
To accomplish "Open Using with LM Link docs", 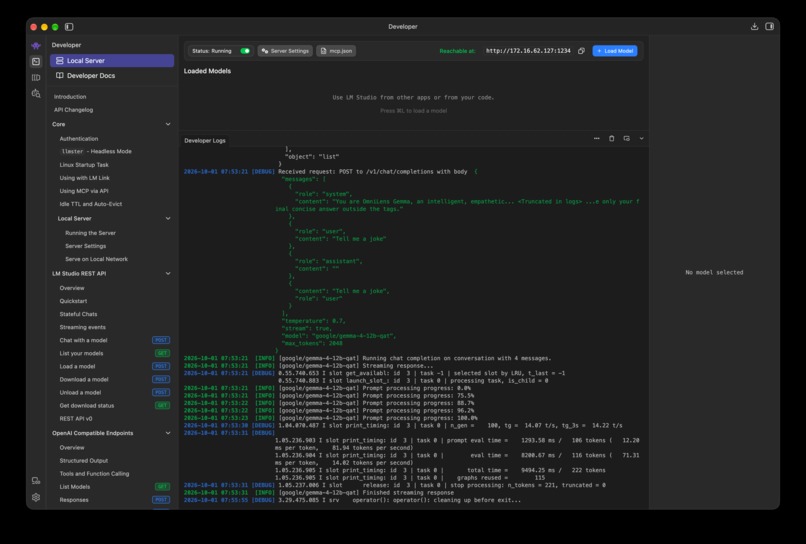I will pyautogui.click(x=84, y=178).
